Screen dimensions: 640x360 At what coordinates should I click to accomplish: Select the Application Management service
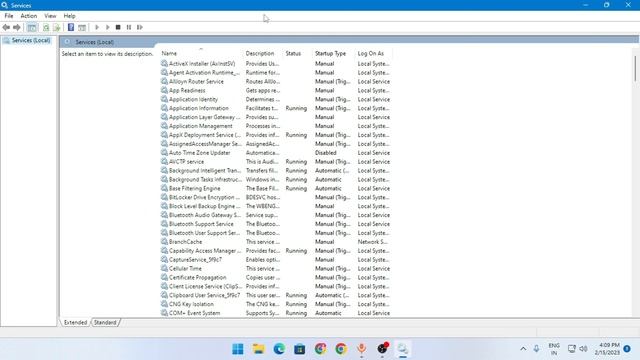276,126
